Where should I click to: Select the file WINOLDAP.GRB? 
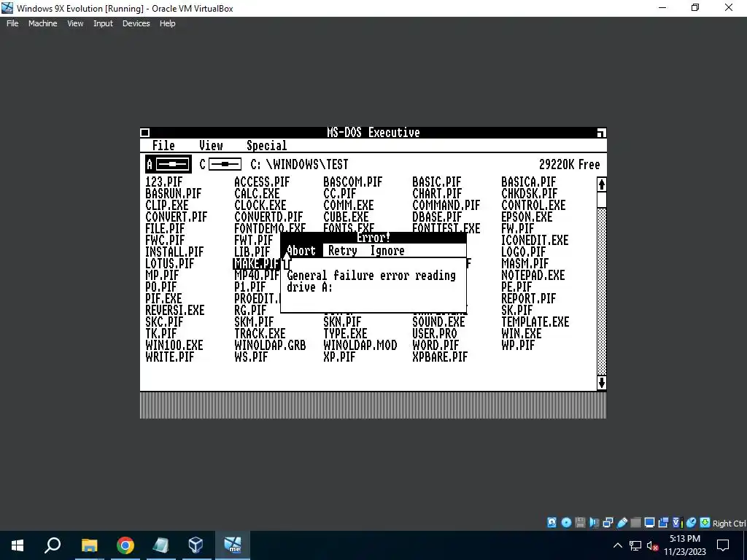tap(270, 345)
